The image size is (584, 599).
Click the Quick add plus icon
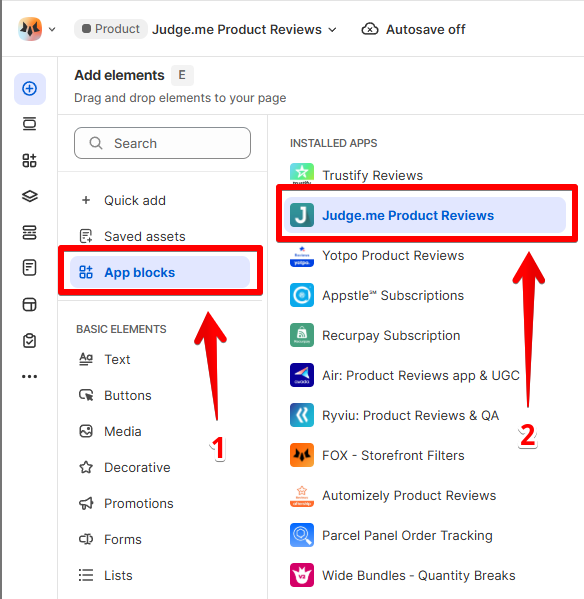(x=86, y=200)
